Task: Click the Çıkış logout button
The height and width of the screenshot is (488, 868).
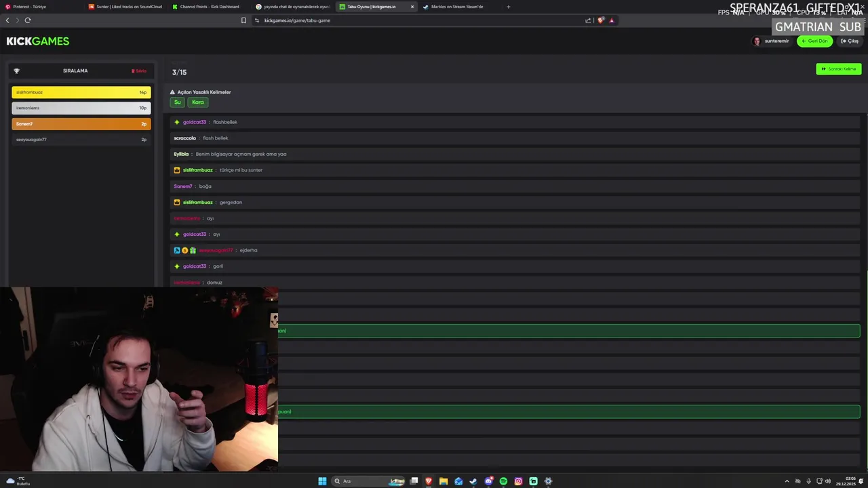Action: pyautogui.click(x=850, y=41)
